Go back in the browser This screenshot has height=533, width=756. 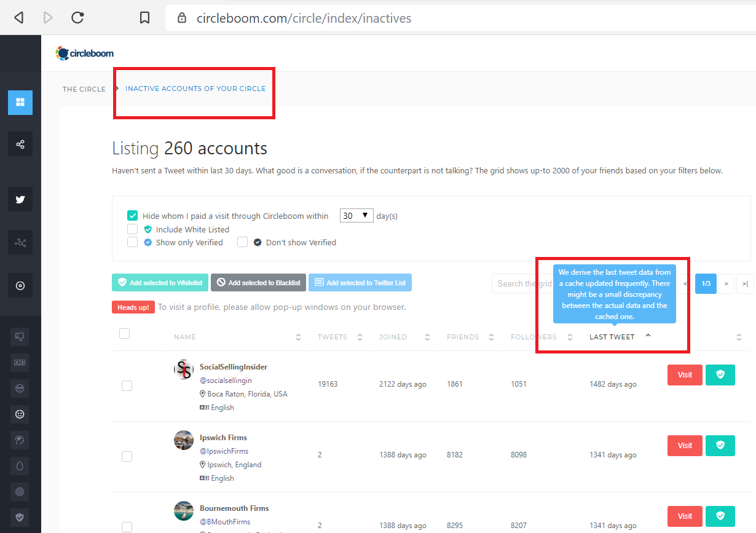(18, 18)
